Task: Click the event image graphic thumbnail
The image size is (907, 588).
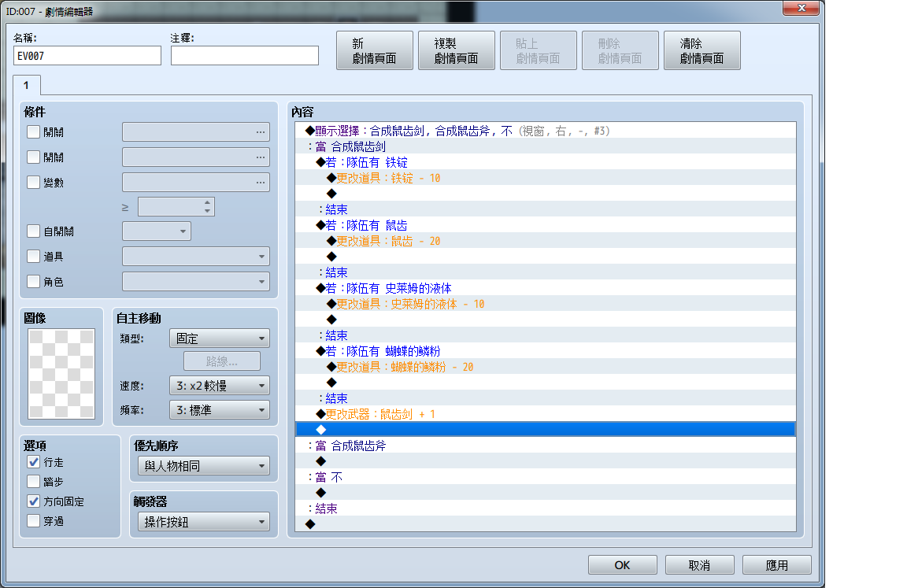Action: pos(61,373)
